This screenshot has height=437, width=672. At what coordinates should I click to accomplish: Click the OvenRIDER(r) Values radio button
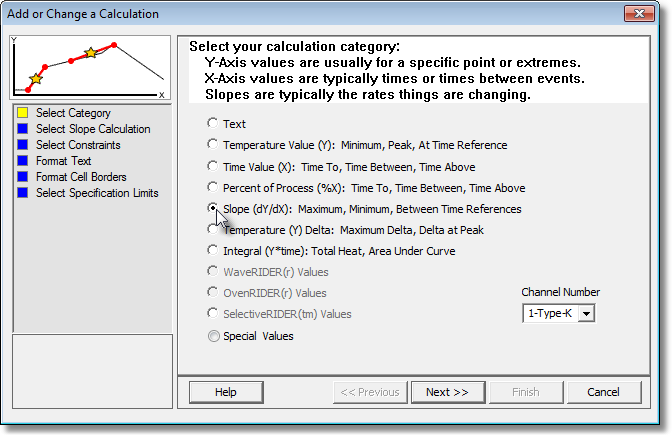click(213, 292)
